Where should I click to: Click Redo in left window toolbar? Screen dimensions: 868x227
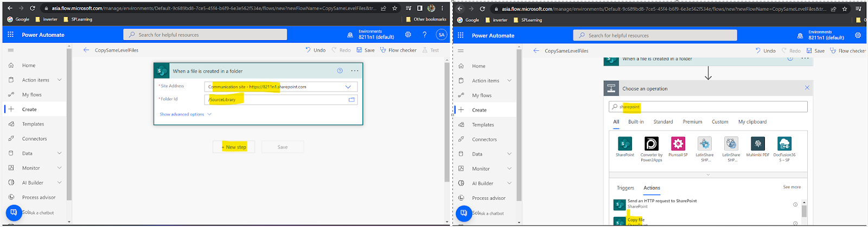coord(341,50)
